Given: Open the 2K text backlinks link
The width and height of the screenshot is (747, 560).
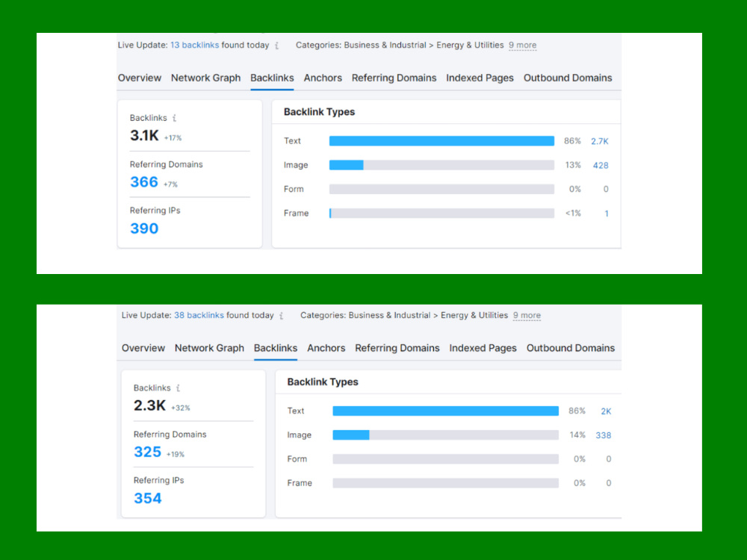Looking at the screenshot, I should point(606,411).
